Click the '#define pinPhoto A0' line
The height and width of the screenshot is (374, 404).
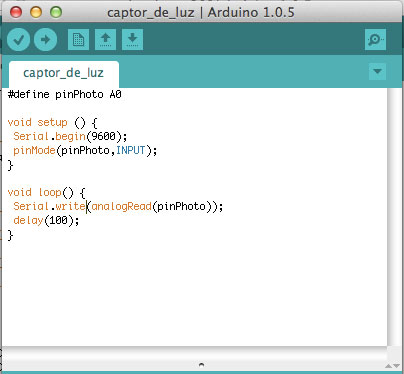[x=65, y=95]
